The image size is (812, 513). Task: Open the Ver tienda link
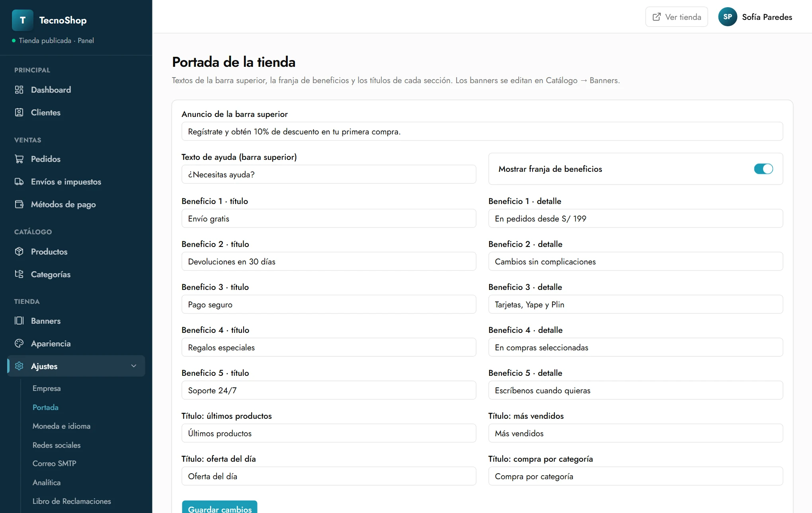point(677,17)
